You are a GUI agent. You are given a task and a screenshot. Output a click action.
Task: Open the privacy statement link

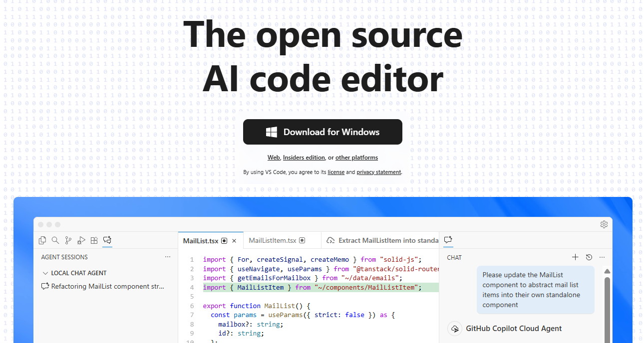[379, 171]
